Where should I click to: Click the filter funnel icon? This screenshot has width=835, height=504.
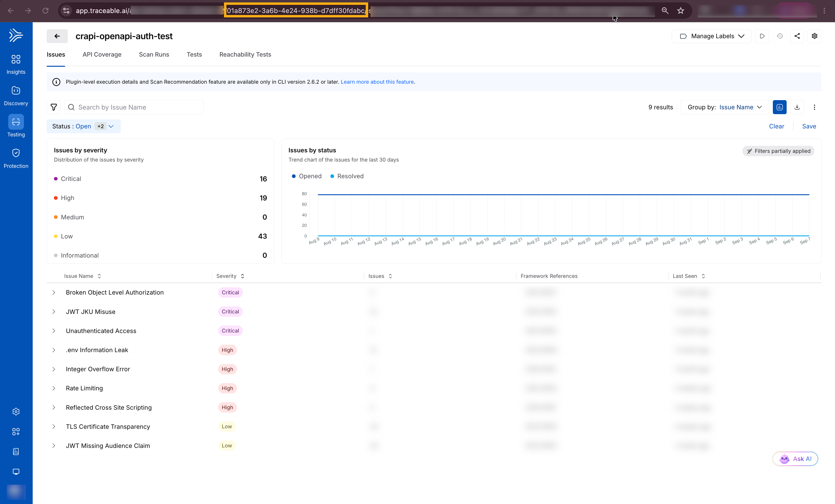pos(53,107)
